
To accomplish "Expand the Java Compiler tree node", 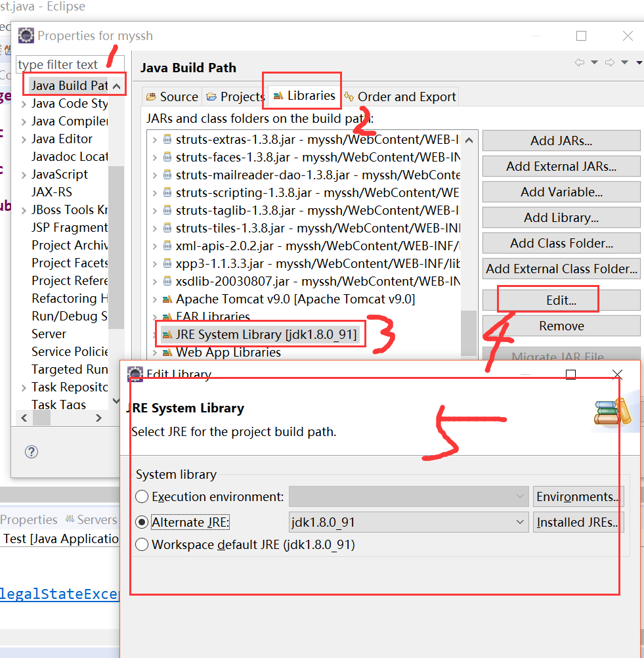I will point(24,121).
